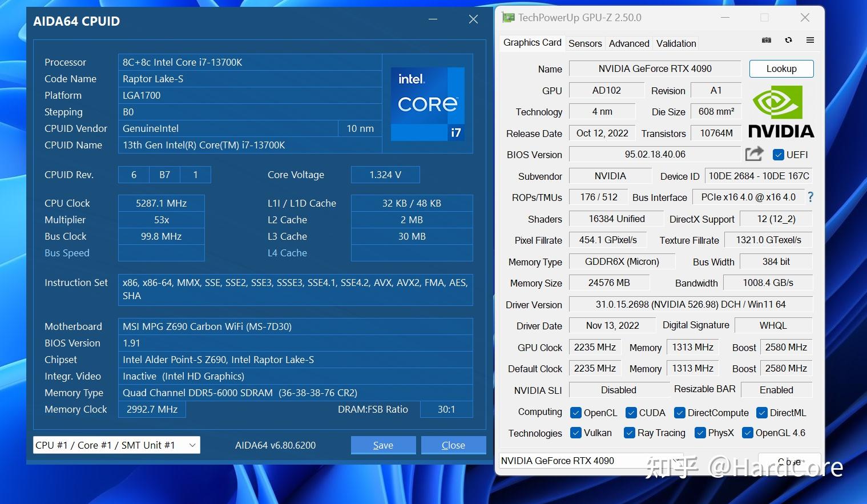Click the BIOS share/export arrow icon
Screen dimensions: 867x504
point(755,154)
